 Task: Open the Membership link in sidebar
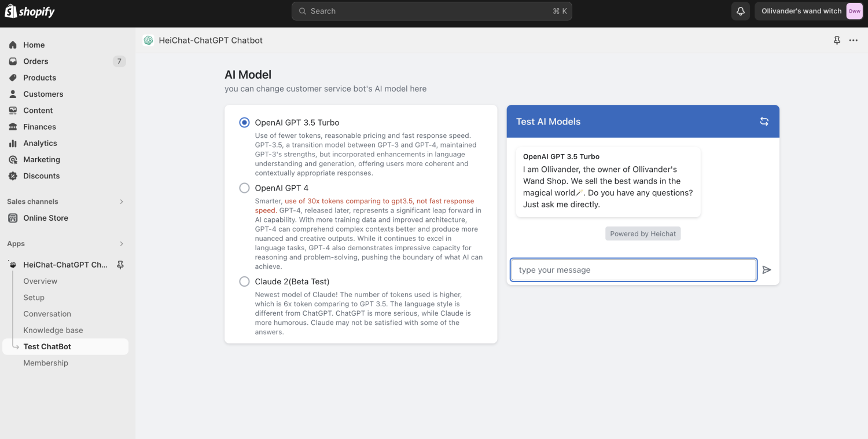point(46,363)
